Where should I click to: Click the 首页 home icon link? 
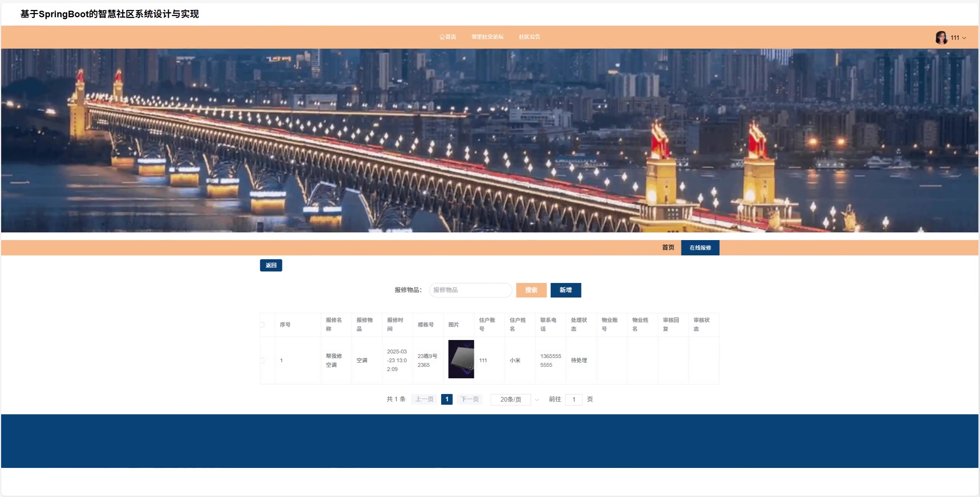point(448,37)
